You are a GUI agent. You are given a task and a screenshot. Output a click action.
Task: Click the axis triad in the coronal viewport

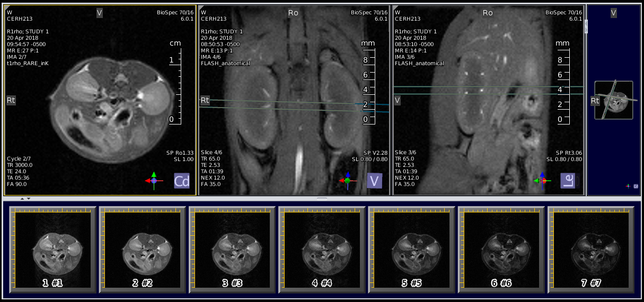click(347, 180)
